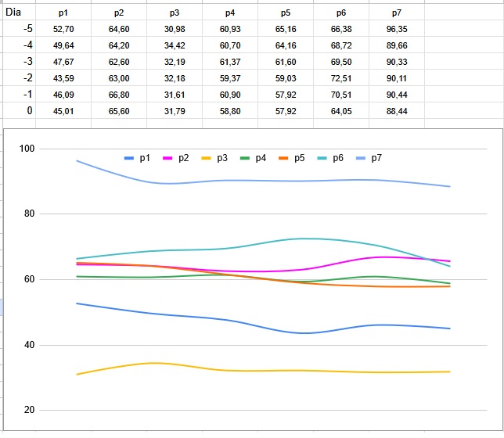Viewport: 504px width, 438px height.
Task: Click the p5 orange legend item
Action: coord(292,158)
